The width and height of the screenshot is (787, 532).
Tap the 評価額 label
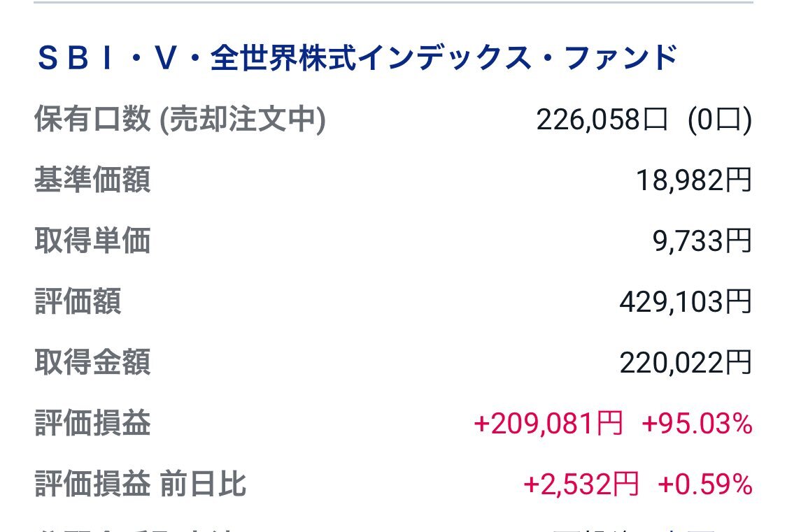click(78, 302)
